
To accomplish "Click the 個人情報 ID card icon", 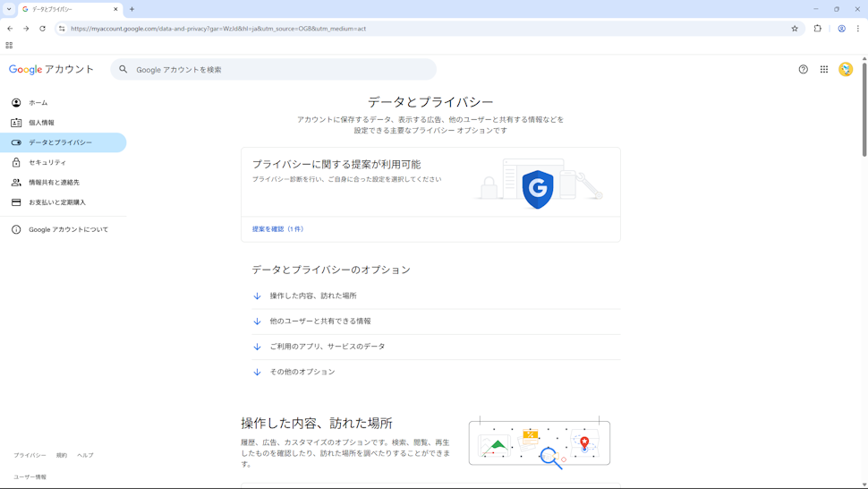I will tap(16, 123).
